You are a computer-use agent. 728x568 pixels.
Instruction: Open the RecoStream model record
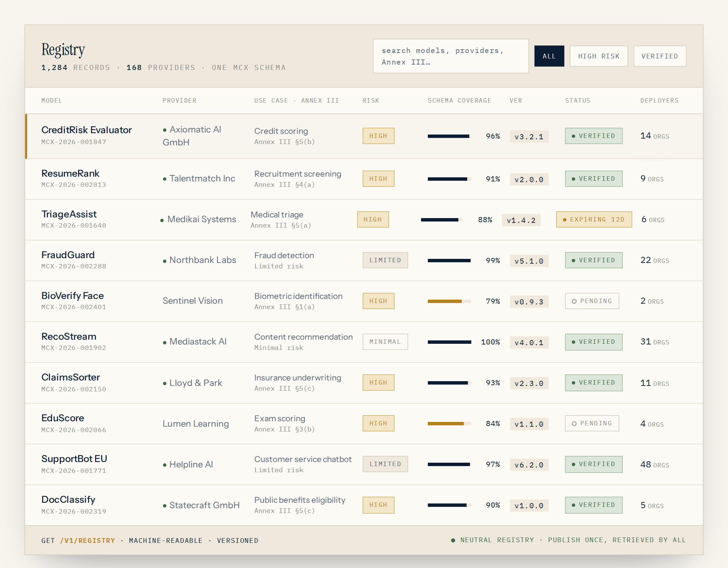69,336
